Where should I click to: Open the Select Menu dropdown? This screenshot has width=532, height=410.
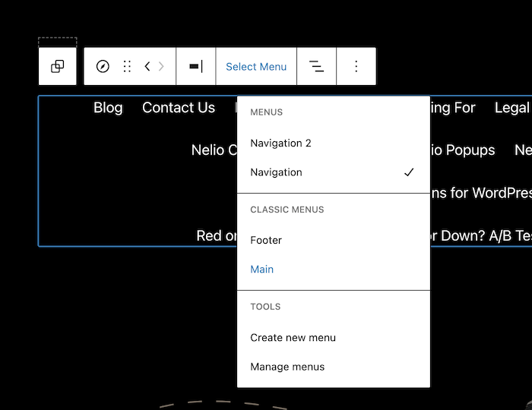coord(256,66)
